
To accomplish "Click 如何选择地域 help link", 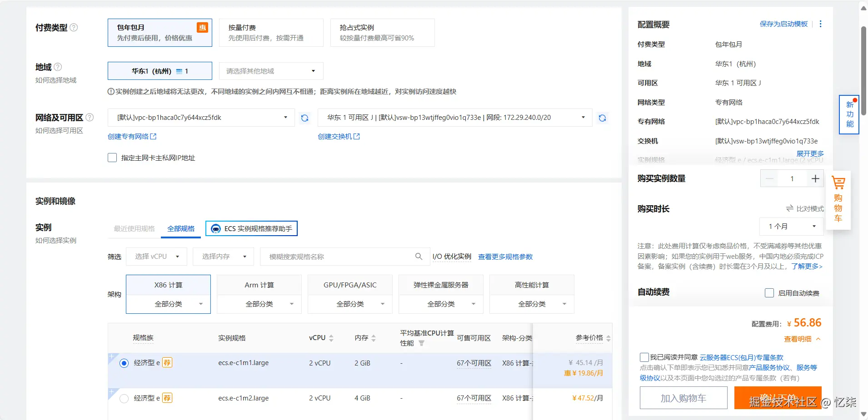I will pyautogui.click(x=56, y=80).
